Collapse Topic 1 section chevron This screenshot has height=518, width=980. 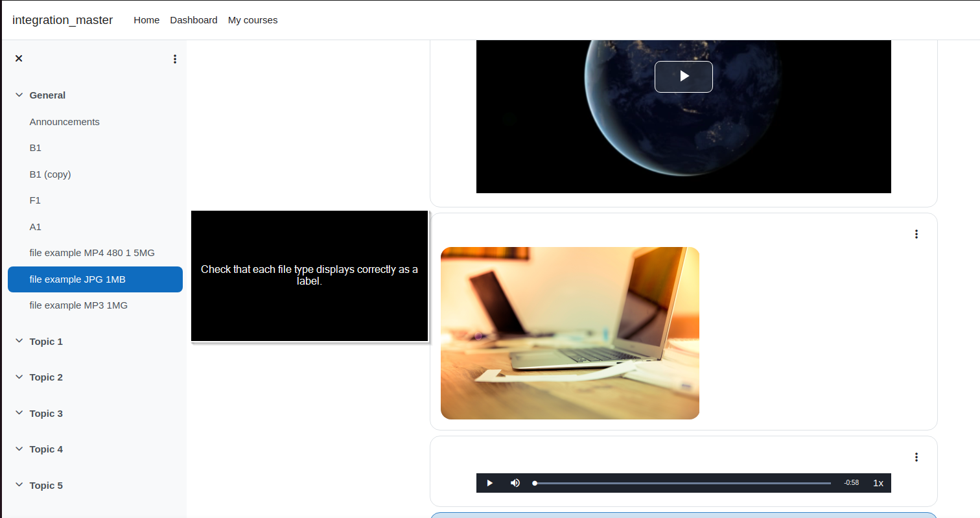19,342
